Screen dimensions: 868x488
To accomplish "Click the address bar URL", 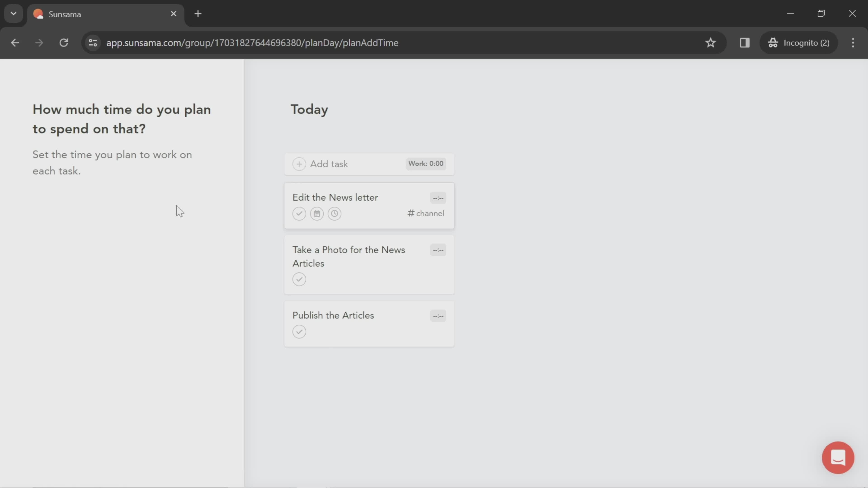I will [x=252, y=43].
